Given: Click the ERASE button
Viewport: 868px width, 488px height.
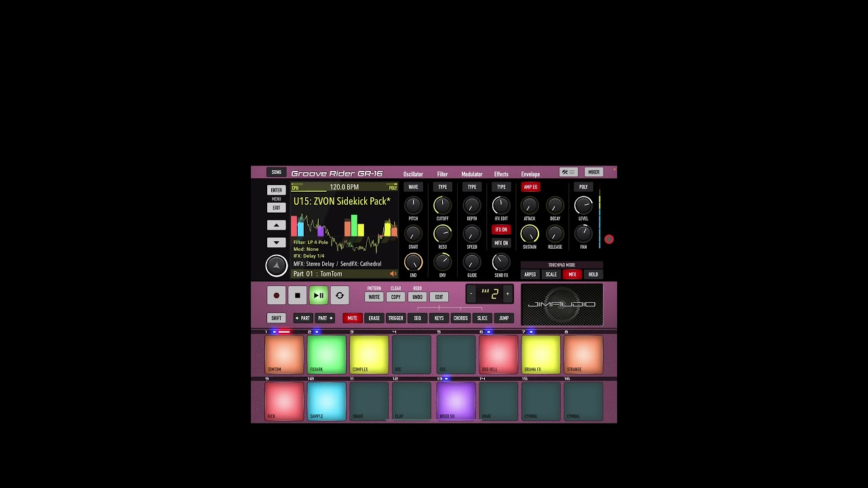Looking at the screenshot, I should pos(374,318).
